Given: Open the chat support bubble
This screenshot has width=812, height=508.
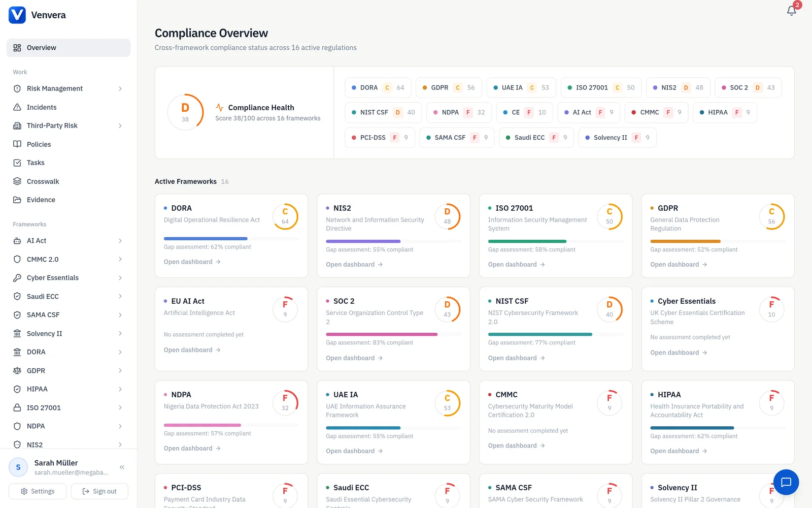Looking at the screenshot, I should tap(786, 482).
